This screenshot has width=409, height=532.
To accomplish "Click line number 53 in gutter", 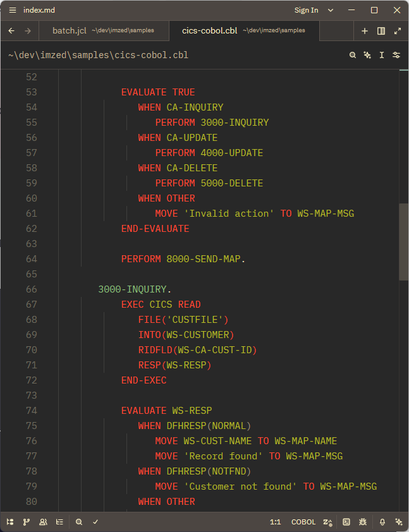I will 31,92.
